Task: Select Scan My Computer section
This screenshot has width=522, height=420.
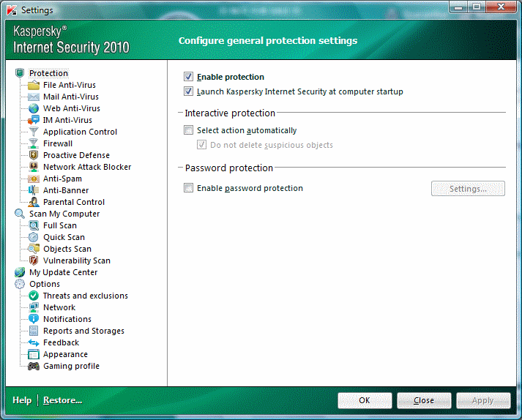Action: point(64,214)
